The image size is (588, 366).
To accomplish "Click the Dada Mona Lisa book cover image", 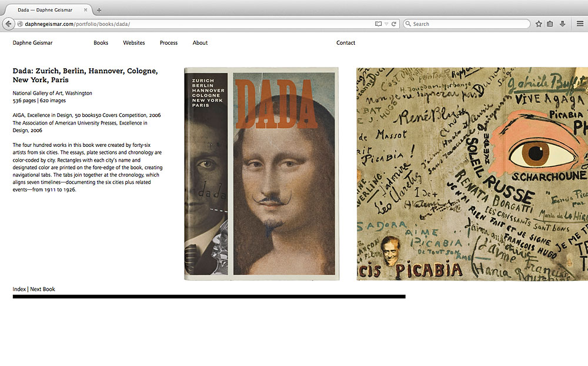I will click(262, 173).
